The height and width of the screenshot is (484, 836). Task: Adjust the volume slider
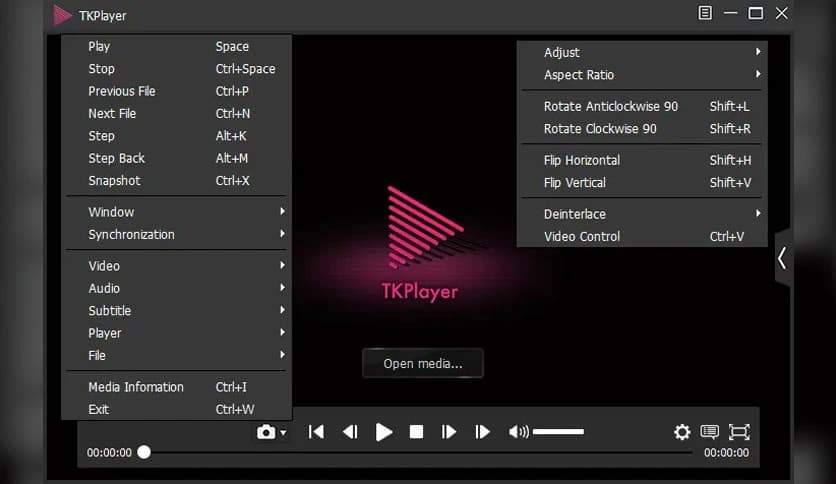click(558, 432)
